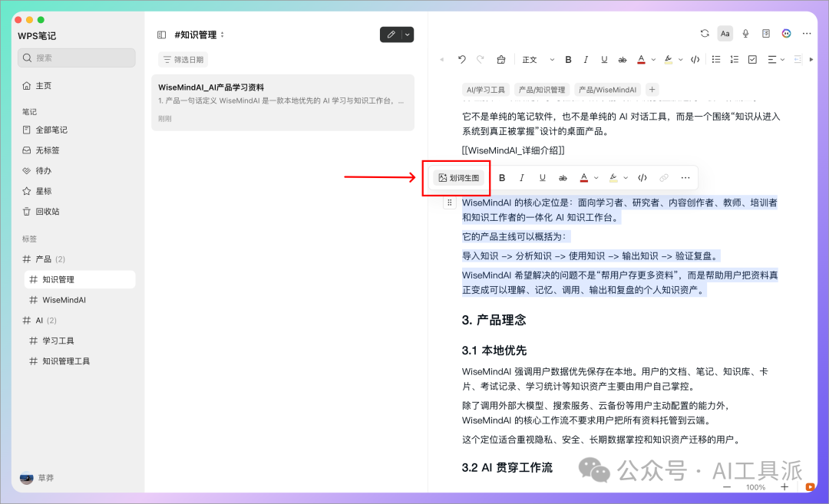This screenshot has height=504, width=829.
Task: Toggle the Aa formatting toolbar button
Action: [x=725, y=33]
